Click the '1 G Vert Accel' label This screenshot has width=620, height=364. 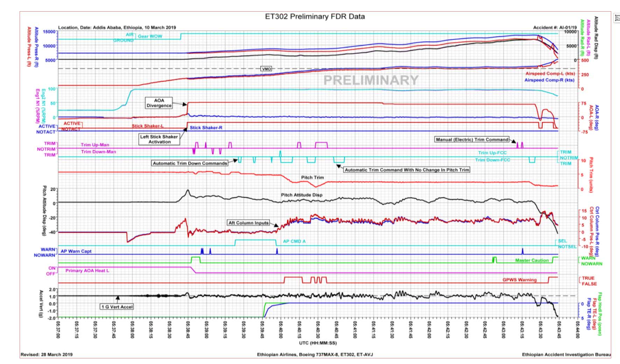pos(117,307)
